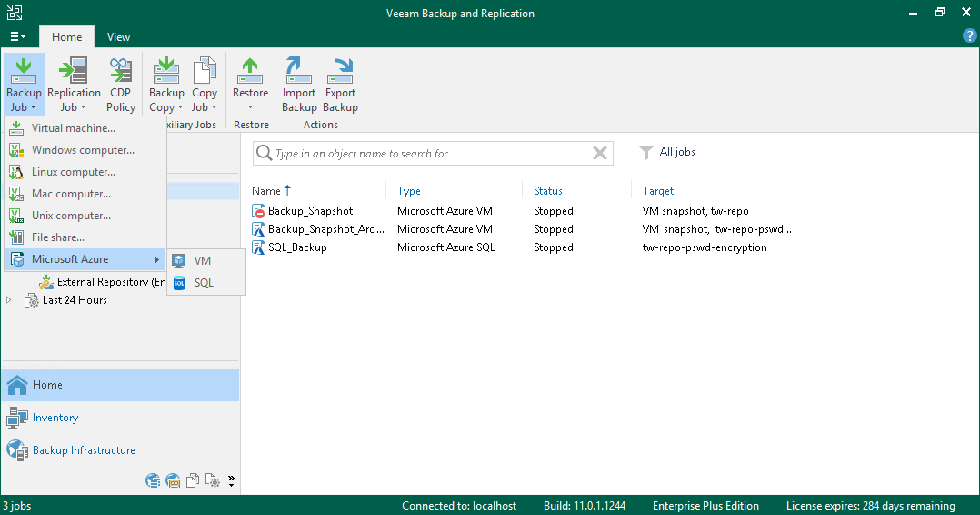Choose File share... from the menu
The height and width of the screenshot is (515, 980).
coord(85,237)
